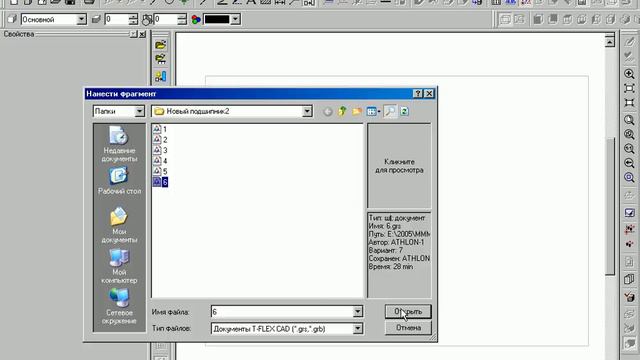The width and height of the screenshot is (640, 360).
Task: Click the level value field next to layer icon
Action: click(116, 19)
